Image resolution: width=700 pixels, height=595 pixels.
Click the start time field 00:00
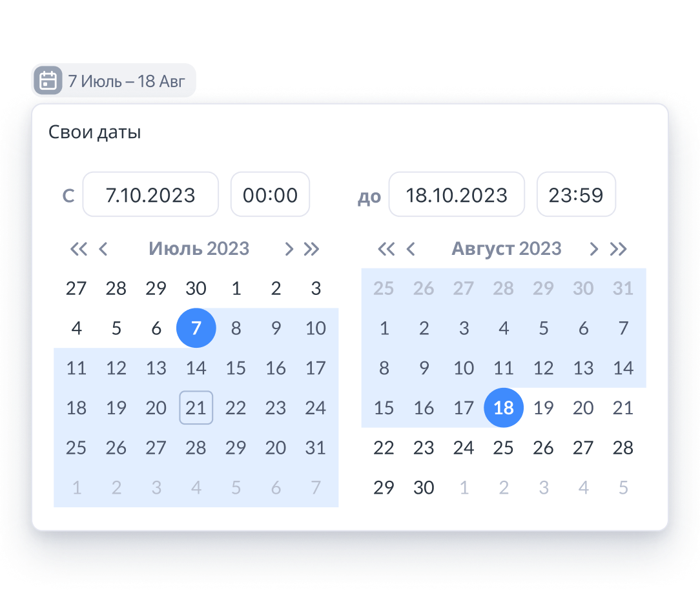pyautogui.click(x=270, y=194)
